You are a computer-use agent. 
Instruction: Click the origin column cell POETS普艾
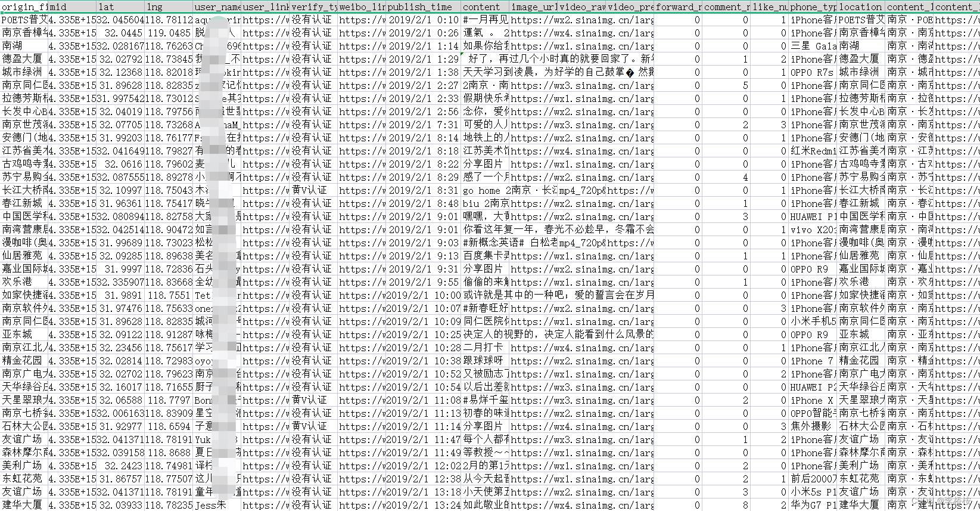[24, 20]
